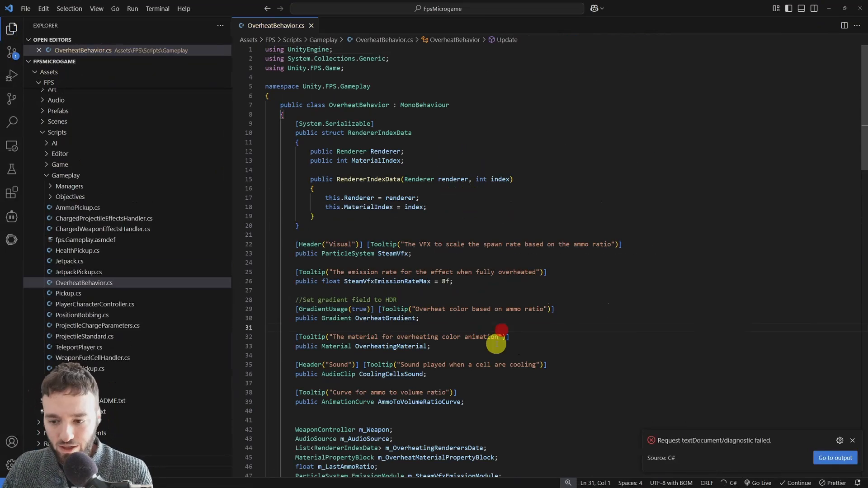Click the notifications bell in the status bar
The height and width of the screenshot is (488, 868).
859,483
